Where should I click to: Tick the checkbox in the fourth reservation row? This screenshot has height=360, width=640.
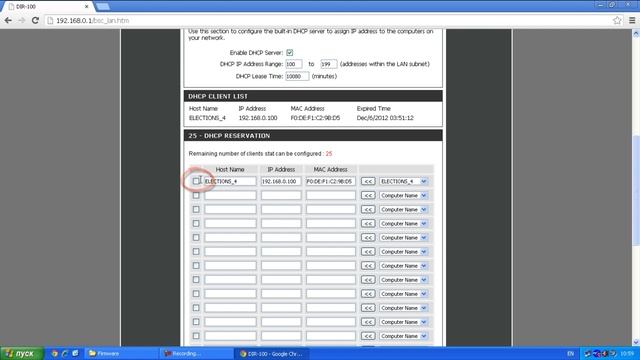click(x=196, y=224)
